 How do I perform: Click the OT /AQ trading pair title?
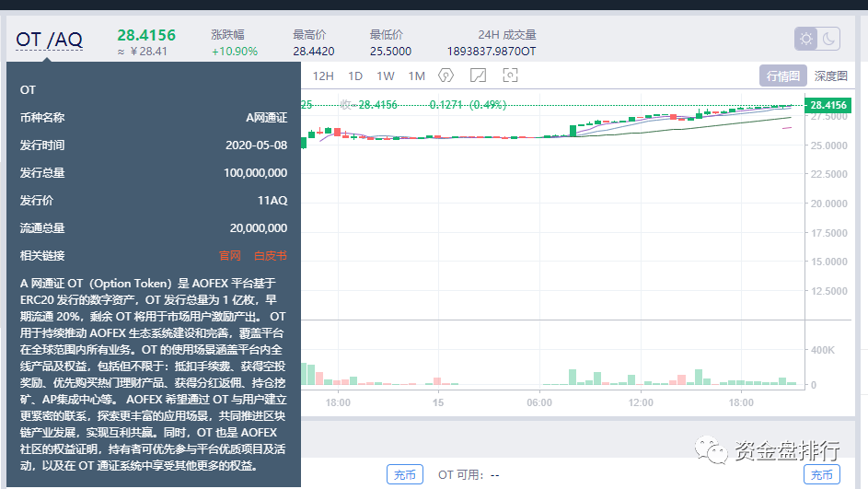click(x=50, y=40)
